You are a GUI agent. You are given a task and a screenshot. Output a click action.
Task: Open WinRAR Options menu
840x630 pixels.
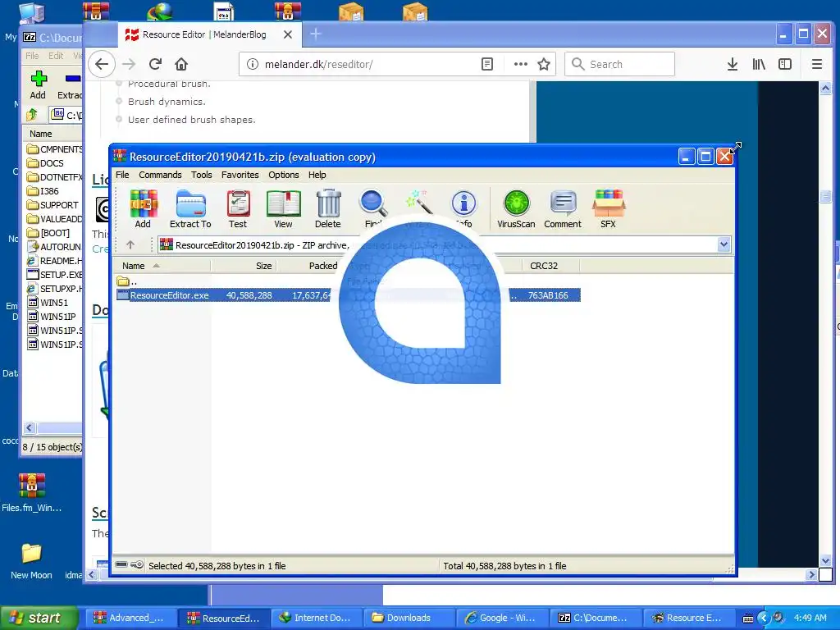coord(283,175)
